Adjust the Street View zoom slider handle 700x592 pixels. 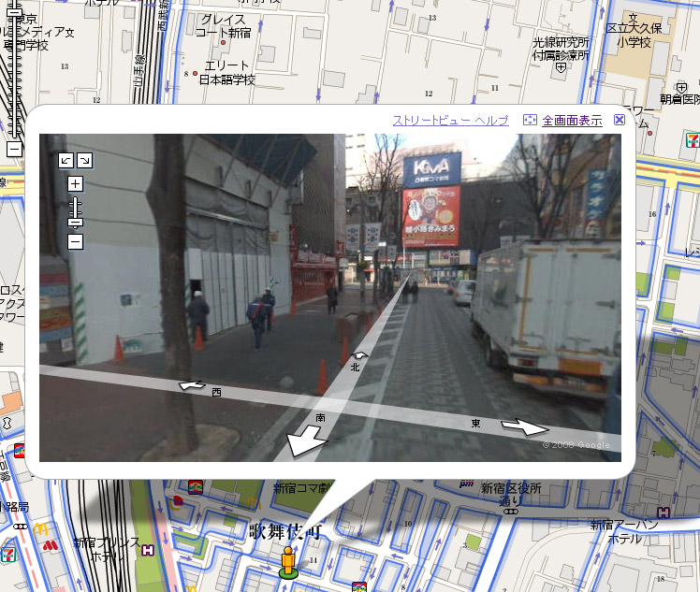click(x=76, y=222)
